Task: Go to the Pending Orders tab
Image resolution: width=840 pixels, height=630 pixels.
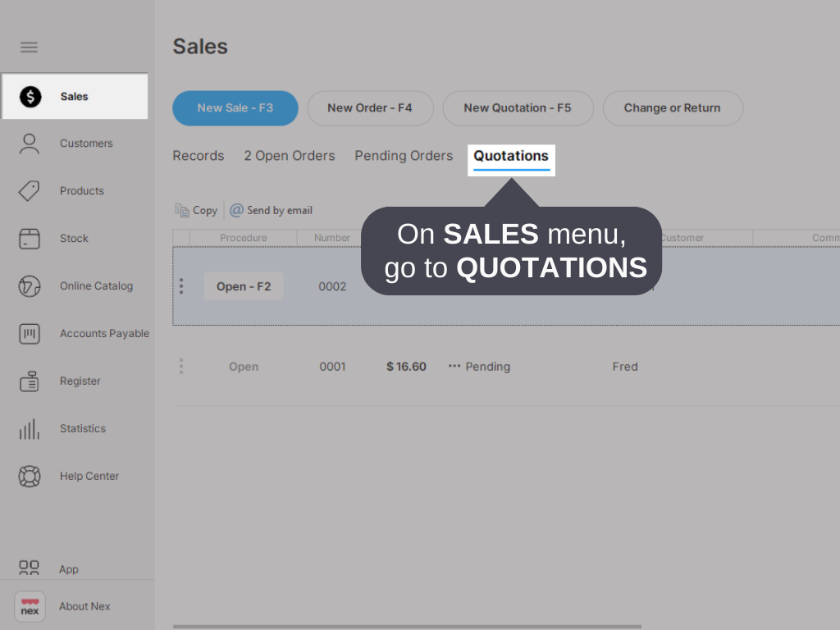Action: tap(404, 155)
